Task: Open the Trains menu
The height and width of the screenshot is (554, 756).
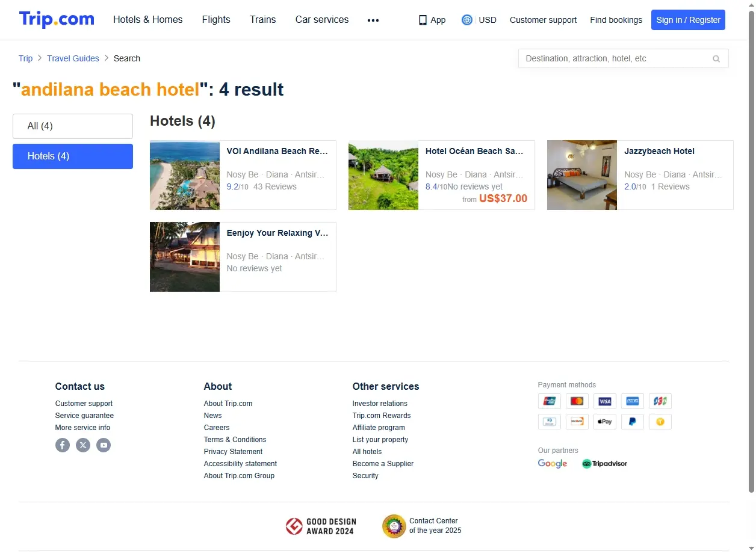Action: click(263, 20)
